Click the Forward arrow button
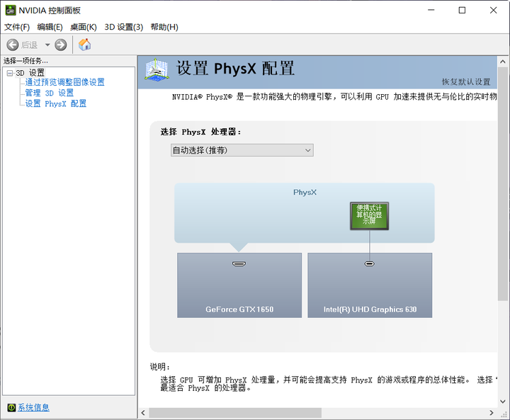The height and width of the screenshot is (420, 510). [x=60, y=45]
